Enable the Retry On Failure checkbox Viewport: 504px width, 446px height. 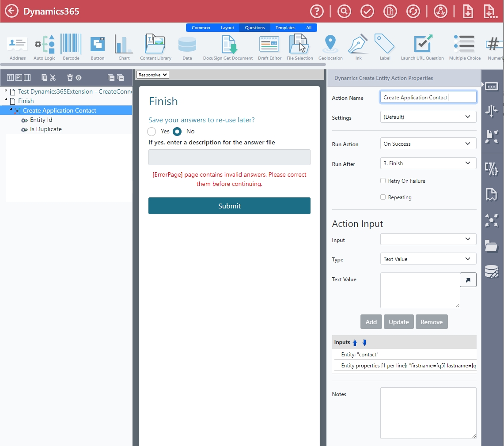pyautogui.click(x=383, y=181)
